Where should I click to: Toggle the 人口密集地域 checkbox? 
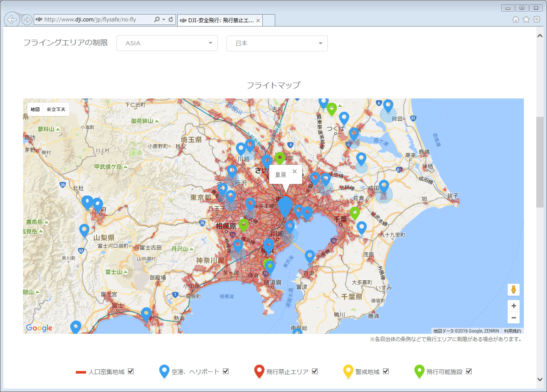point(131,371)
